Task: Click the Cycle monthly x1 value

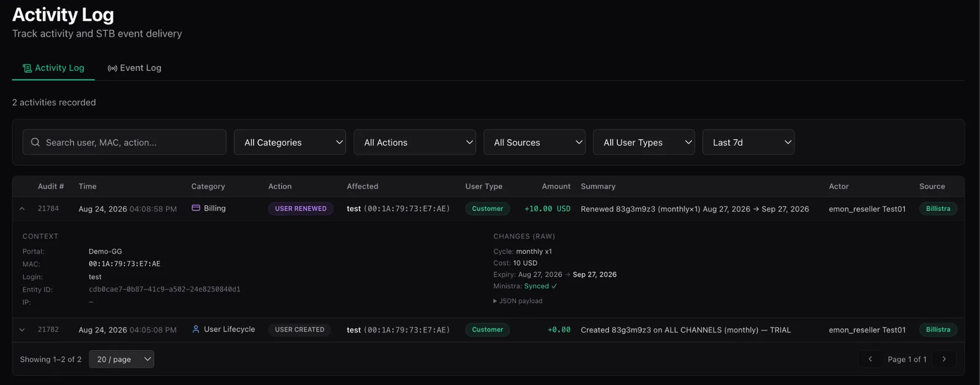Action: (x=534, y=252)
